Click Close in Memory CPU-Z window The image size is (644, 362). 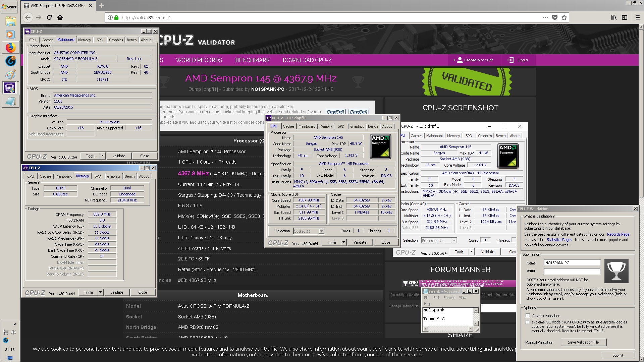pos(143,292)
